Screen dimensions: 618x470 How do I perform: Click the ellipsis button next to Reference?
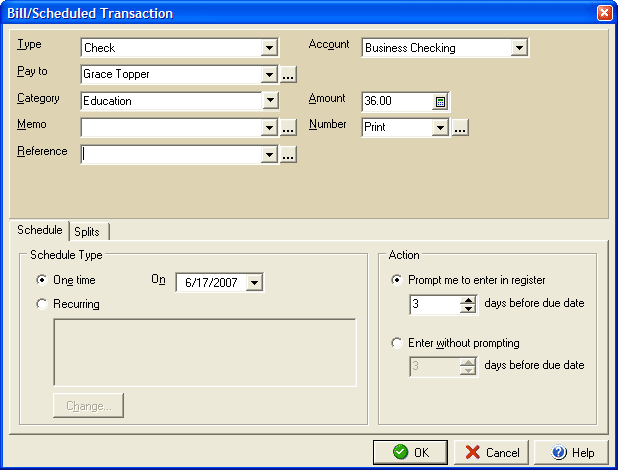pyautogui.click(x=288, y=154)
